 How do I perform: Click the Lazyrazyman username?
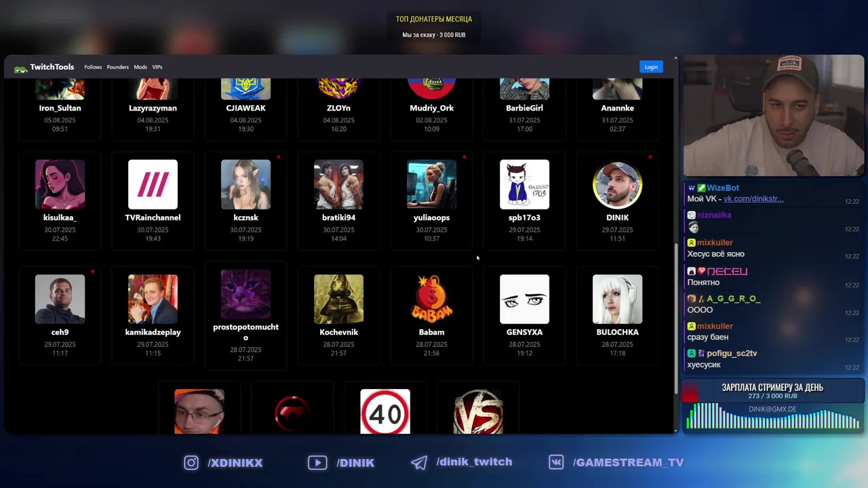(x=153, y=108)
